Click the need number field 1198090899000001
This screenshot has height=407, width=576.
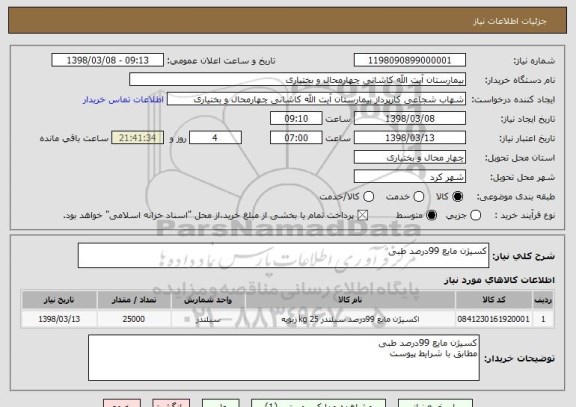tap(410, 60)
